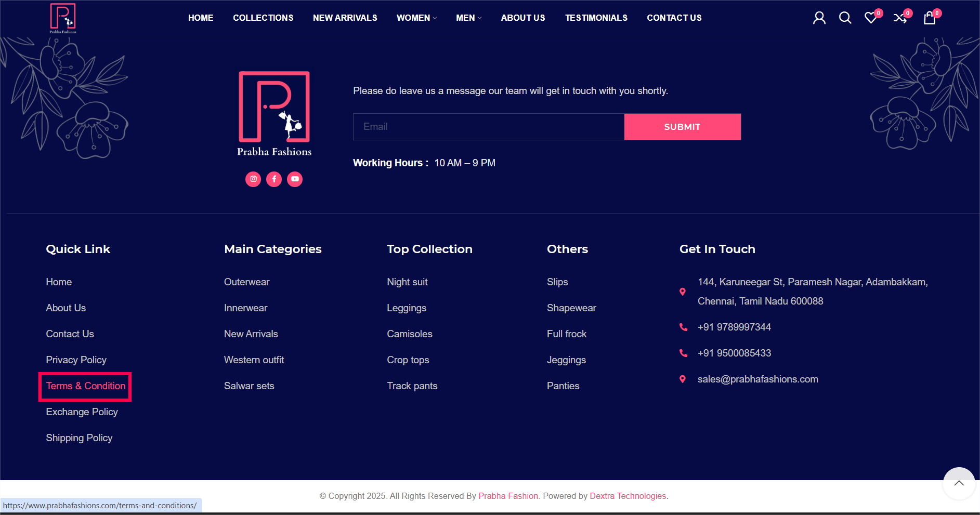The width and height of the screenshot is (980, 515).
Task: Open the Privacy Policy link
Action: click(x=76, y=360)
